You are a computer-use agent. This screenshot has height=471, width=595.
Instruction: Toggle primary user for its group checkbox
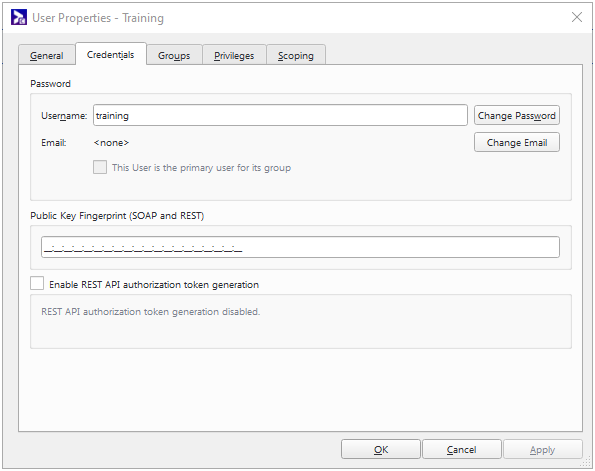tap(100, 167)
